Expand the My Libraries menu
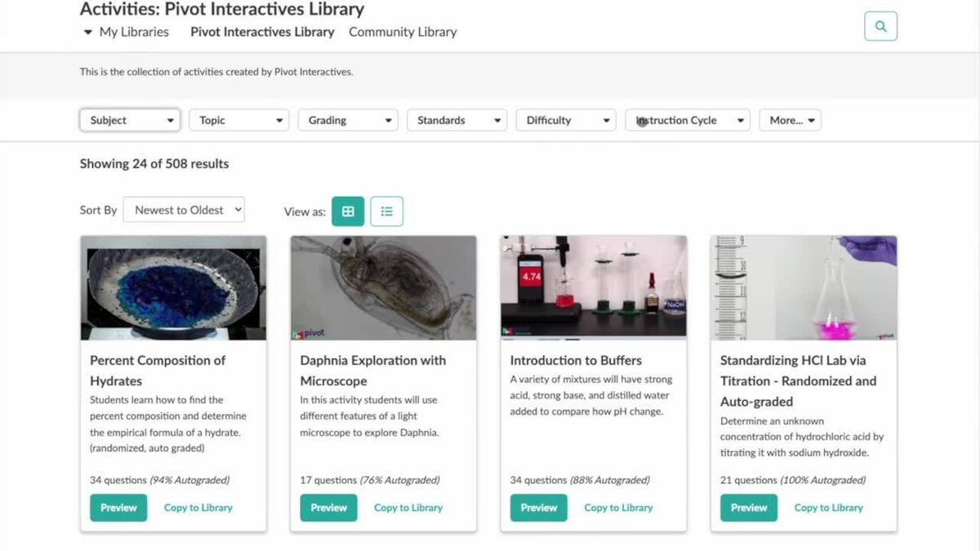 pos(128,32)
